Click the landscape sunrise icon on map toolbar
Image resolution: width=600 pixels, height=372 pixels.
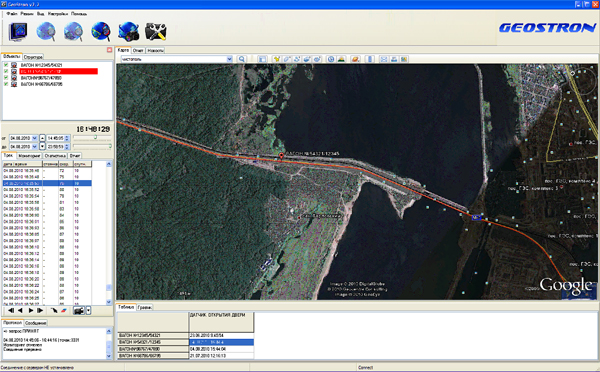click(341, 59)
